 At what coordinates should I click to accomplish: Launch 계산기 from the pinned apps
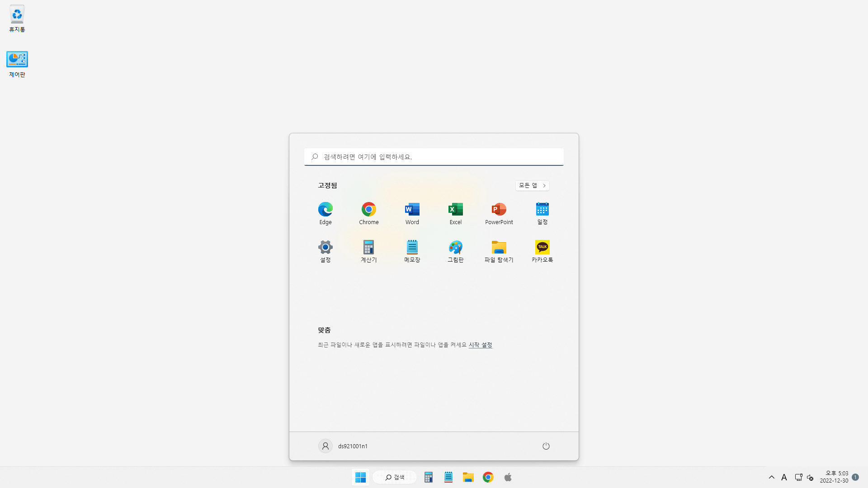pyautogui.click(x=369, y=251)
